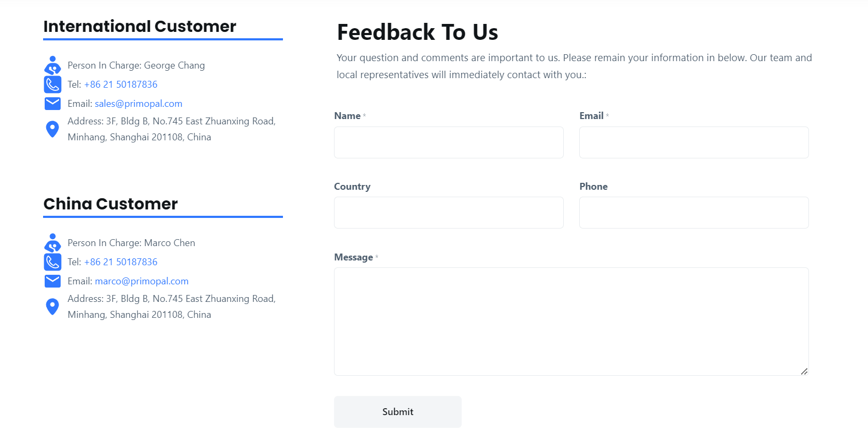Click the Feedback To Us heading

click(x=418, y=32)
